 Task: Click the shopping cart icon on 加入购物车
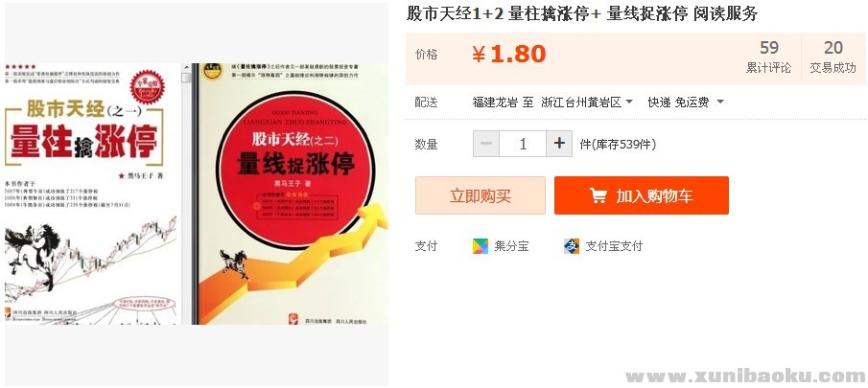click(x=598, y=195)
